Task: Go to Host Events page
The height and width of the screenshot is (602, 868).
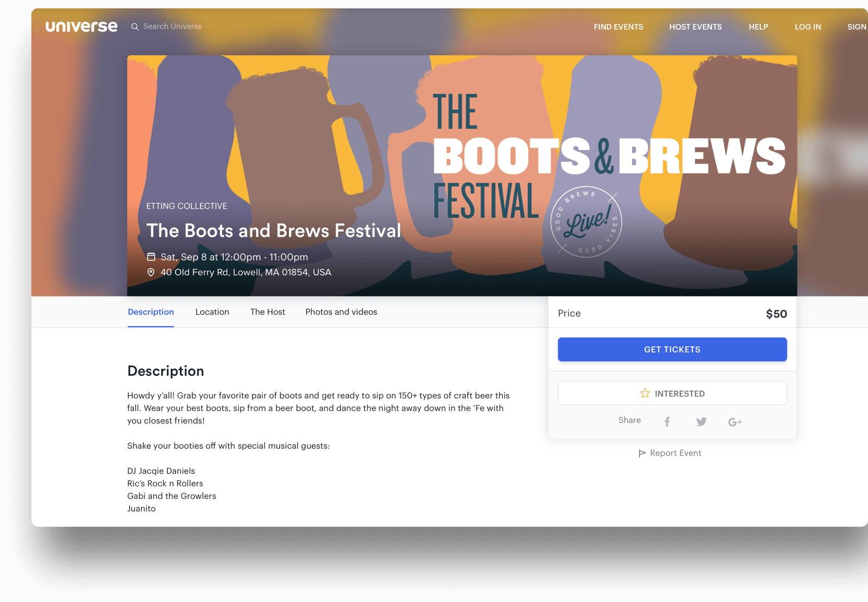Action: point(695,27)
